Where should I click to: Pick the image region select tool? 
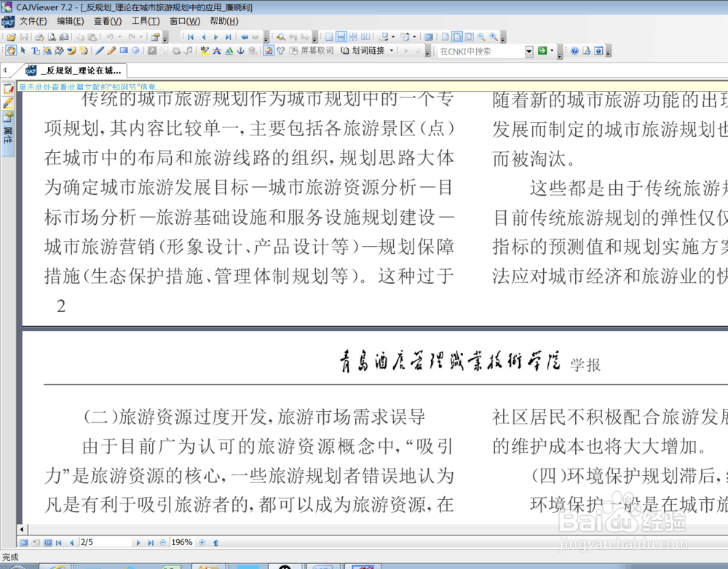click(47, 51)
